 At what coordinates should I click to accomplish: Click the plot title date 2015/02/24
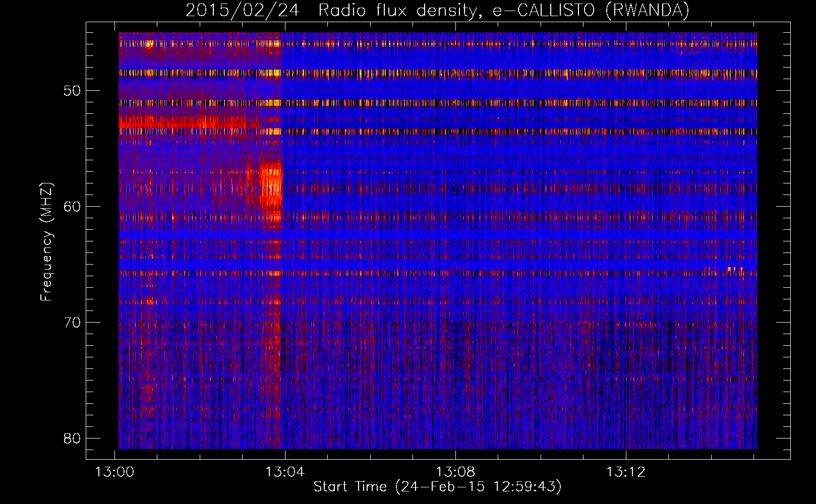(243, 10)
